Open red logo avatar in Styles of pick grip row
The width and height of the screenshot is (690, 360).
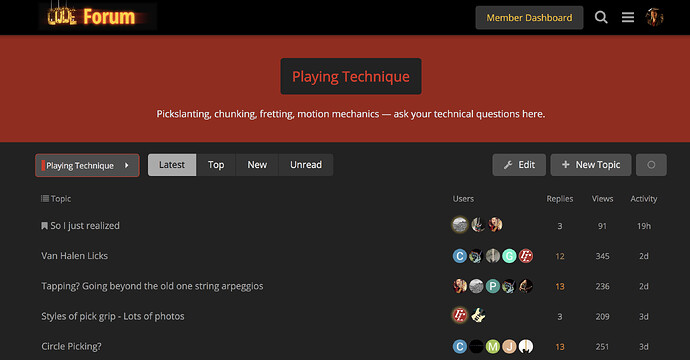point(460,315)
